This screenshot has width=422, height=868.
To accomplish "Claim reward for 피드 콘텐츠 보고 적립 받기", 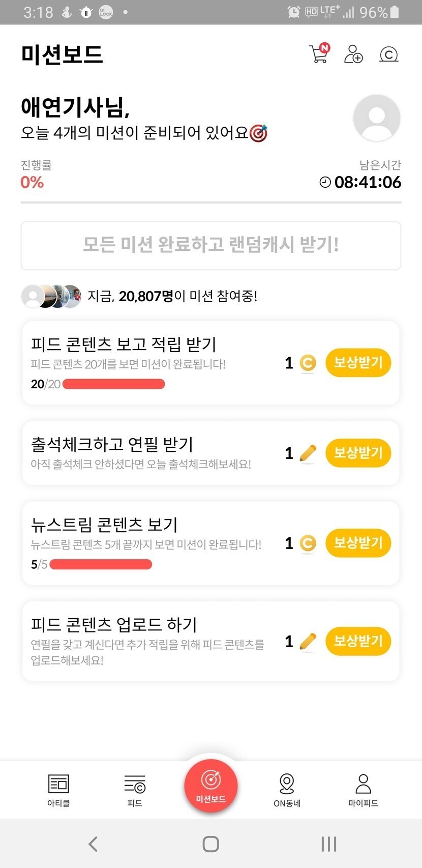I will 358,363.
